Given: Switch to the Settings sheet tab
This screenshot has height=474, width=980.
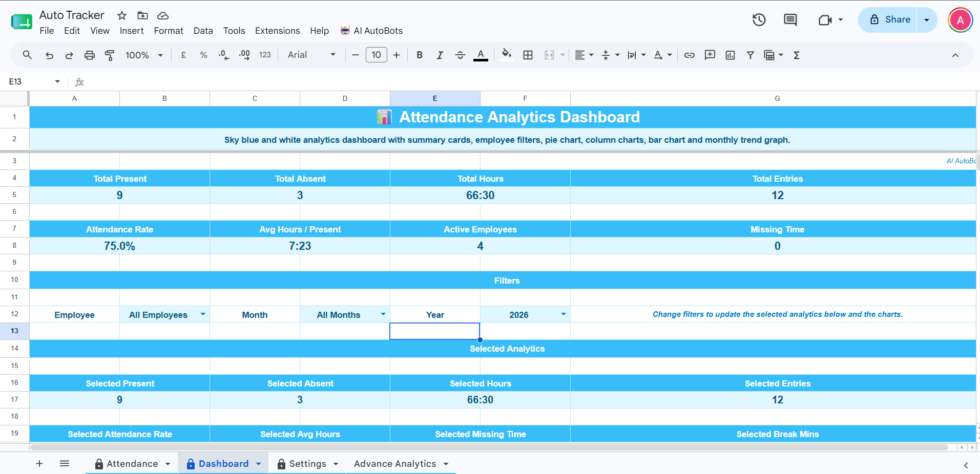Looking at the screenshot, I should (307, 464).
